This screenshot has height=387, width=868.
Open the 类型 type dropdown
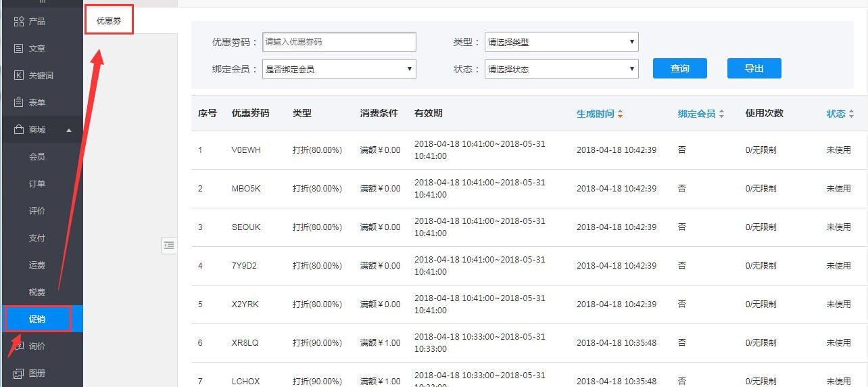561,42
